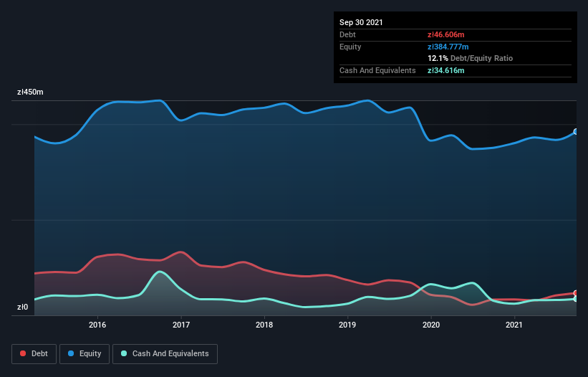The image size is (588, 377).
Task: Click the 2021 x-axis label
Action: tap(514, 325)
